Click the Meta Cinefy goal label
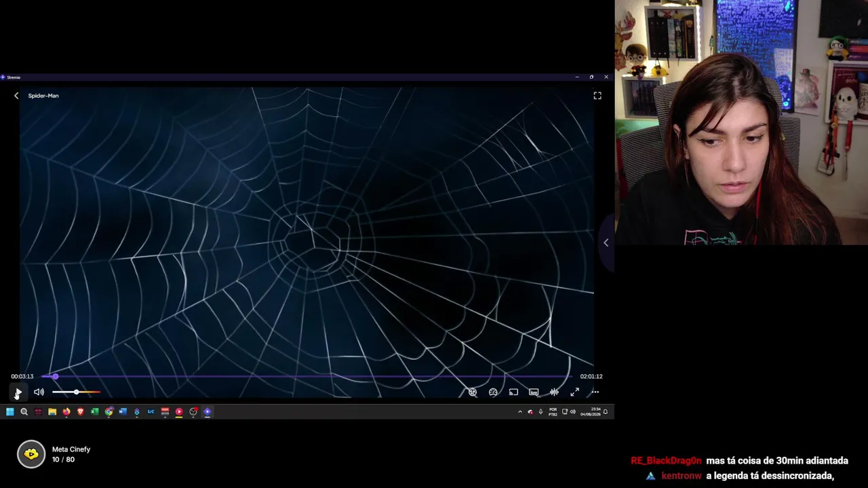This screenshot has width=868, height=488. 71,449
